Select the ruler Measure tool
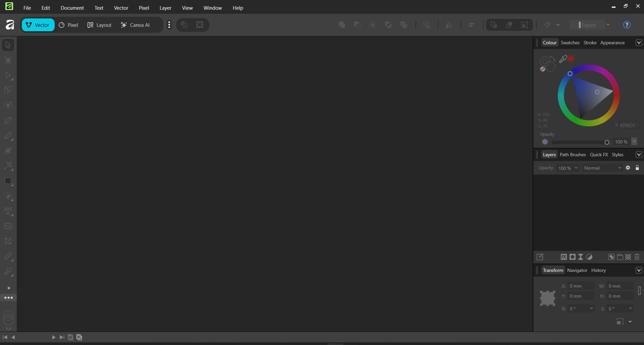The width and height of the screenshot is (644, 345). point(8,256)
